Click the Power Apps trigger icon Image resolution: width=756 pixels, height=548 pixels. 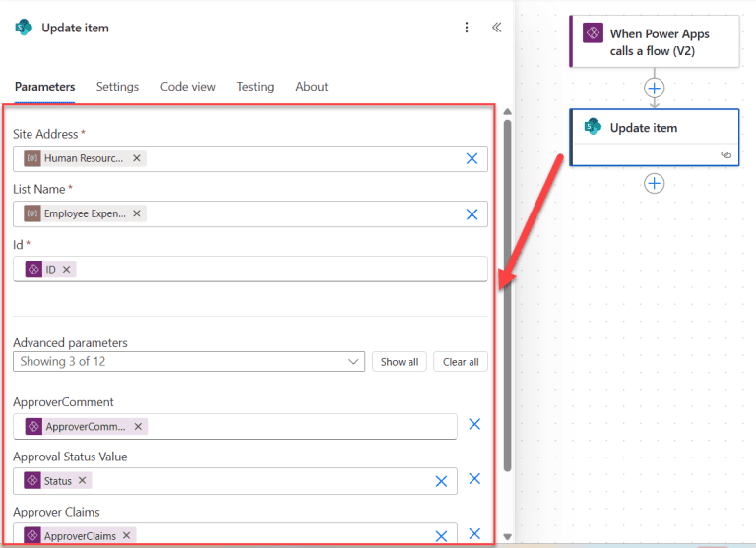pyautogui.click(x=593, y=33)
